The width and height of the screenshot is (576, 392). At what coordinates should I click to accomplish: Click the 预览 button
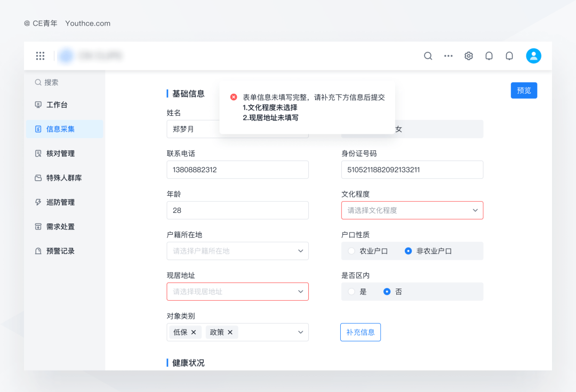coord(523,90)
